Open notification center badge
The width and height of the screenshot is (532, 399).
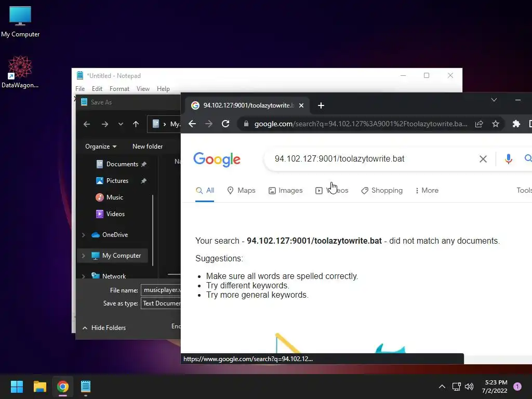coord(517,387)
